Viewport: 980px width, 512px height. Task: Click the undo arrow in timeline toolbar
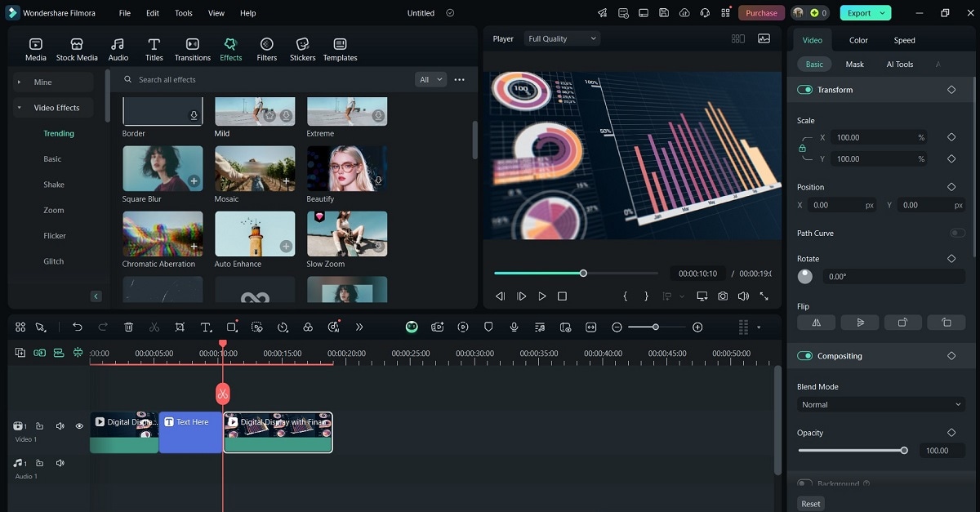[x=78, y=327]
